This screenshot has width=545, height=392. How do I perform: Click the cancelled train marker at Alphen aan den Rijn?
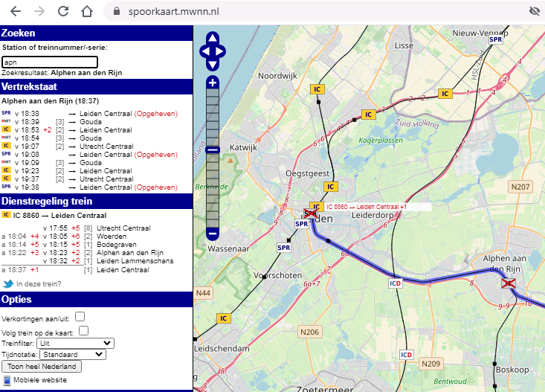tap(508, 283)
